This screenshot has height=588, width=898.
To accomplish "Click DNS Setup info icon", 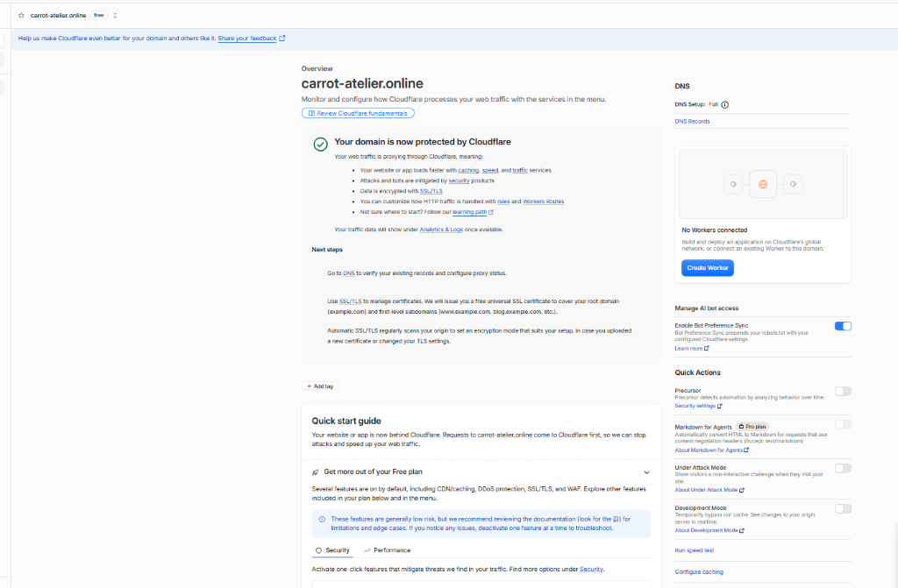I will click(725, 105).
